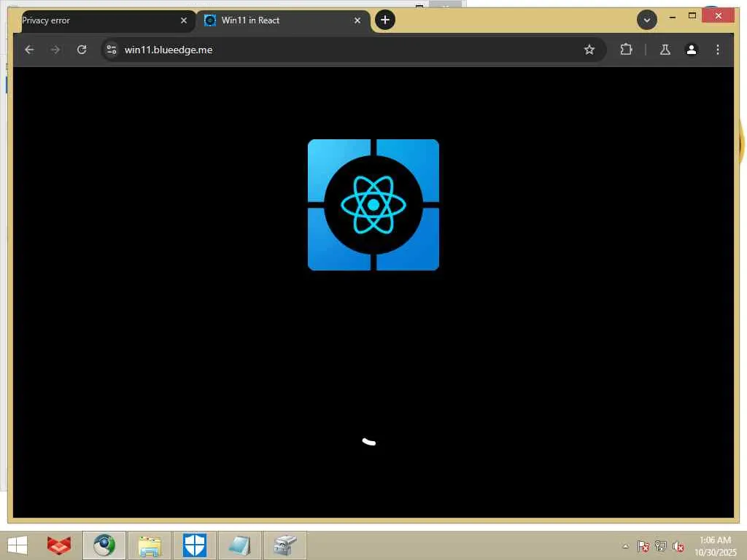Go back using the browser back arrow

pos(29,50)
